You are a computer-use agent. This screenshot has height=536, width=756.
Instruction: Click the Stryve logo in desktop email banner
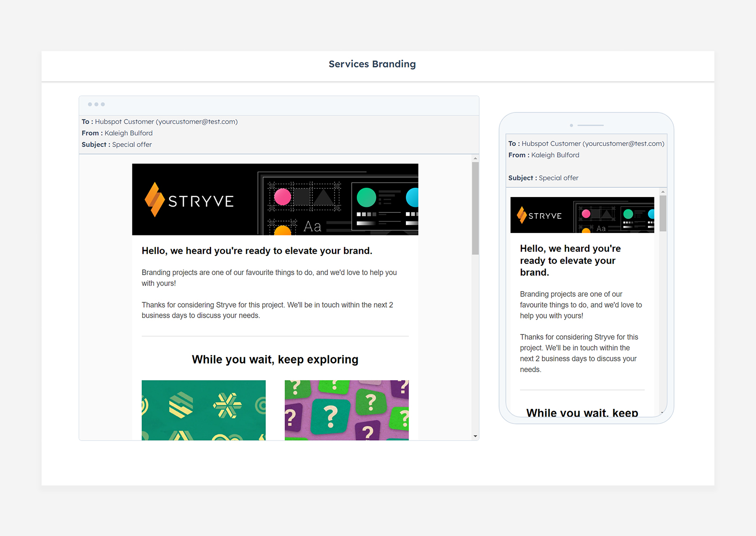pos(189,200)
